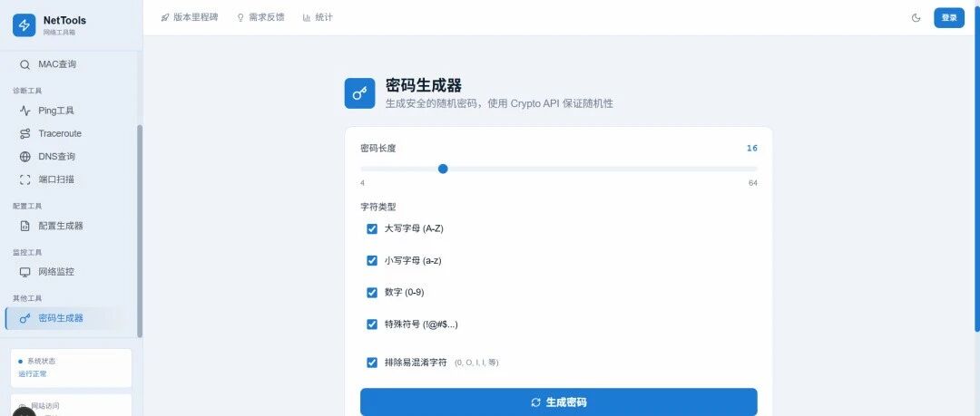Open the 需求反馈 page
The width and height of the screenshot is (980, 416).
(260, 17)
